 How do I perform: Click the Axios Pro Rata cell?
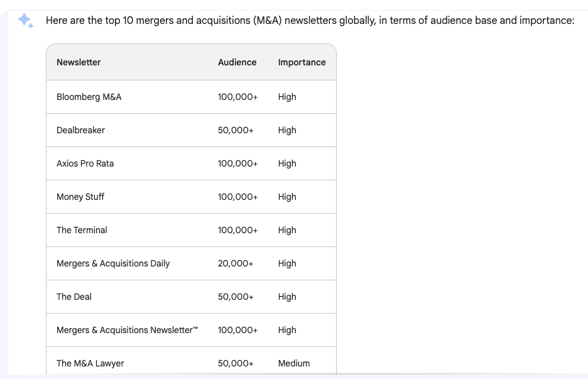click(85, 163)
